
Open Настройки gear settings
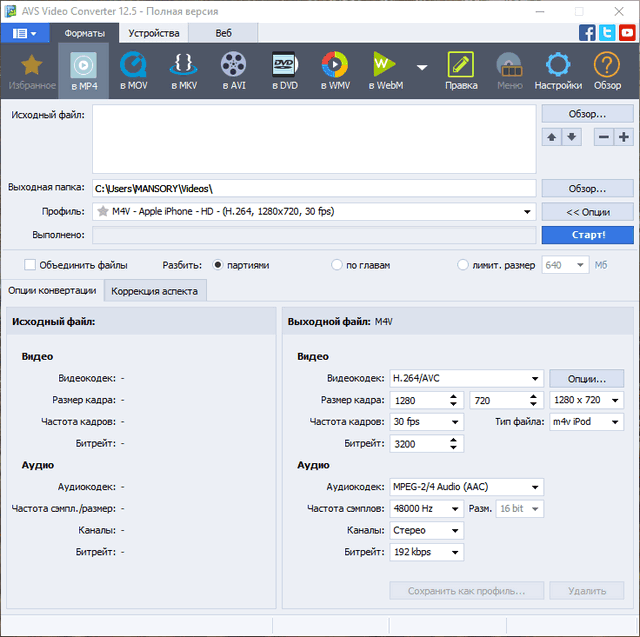[x=558, y=70]
